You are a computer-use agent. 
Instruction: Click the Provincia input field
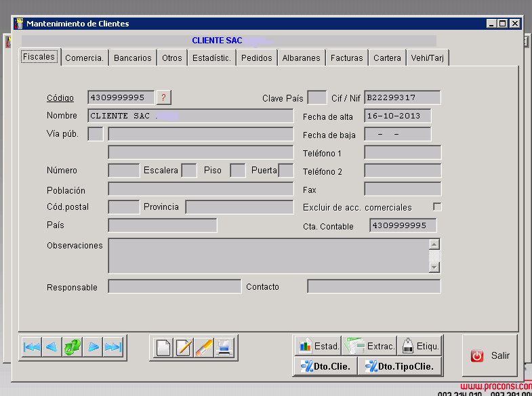[x=239, y=207]
